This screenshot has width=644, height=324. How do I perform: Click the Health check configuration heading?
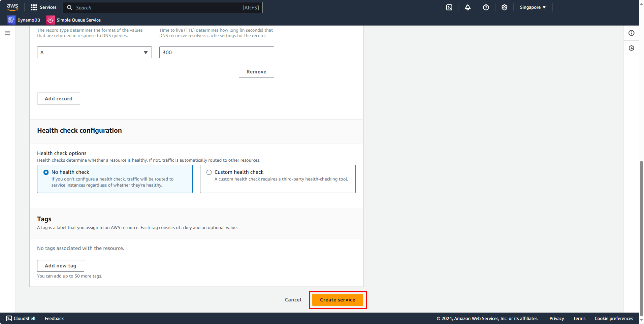pyautogui.click(x=79, y=130)
